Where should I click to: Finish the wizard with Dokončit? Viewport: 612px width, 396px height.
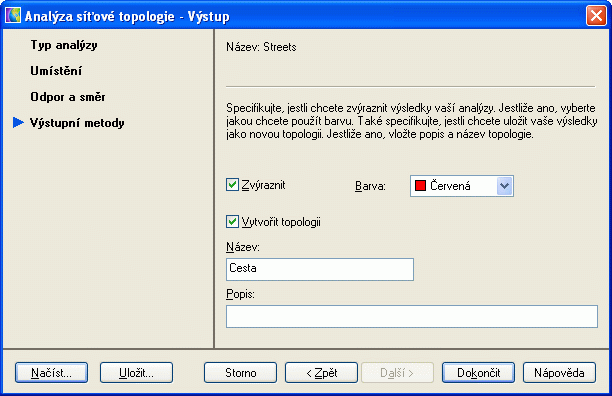pyautogui.click(x=479, y=373)
